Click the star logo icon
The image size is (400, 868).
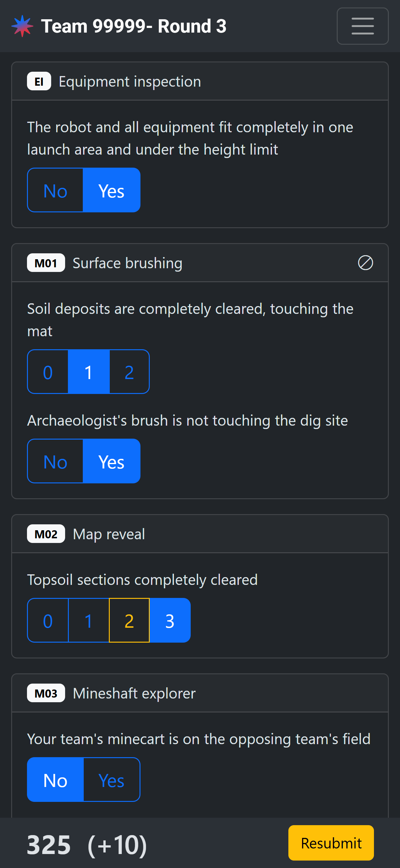coord(22,26)
